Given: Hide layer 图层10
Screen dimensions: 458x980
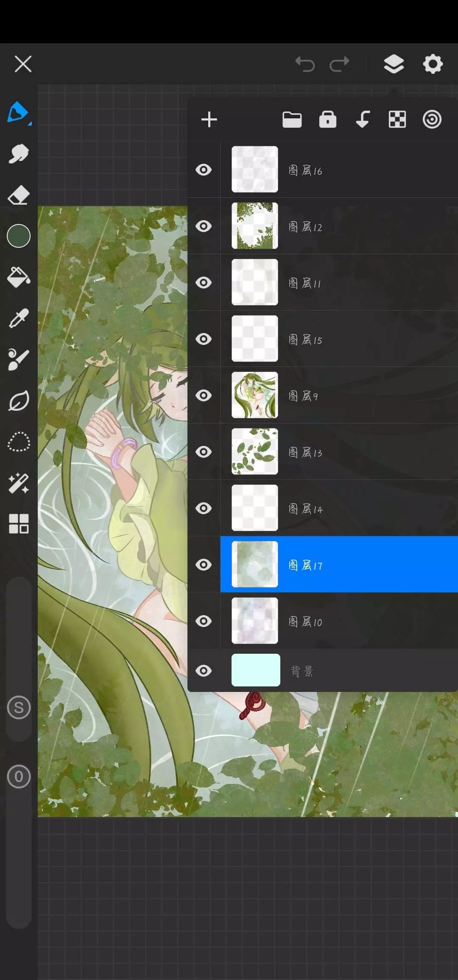Looking at the screenshot, I should pyautogui.click(x=204, y=621).
